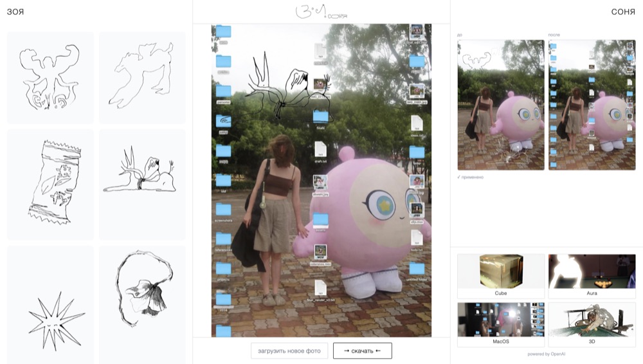Click the ✓ применено status text
The height and width of the screenshot is (364, 643).
pyautogui.click(x=471, y=177)
